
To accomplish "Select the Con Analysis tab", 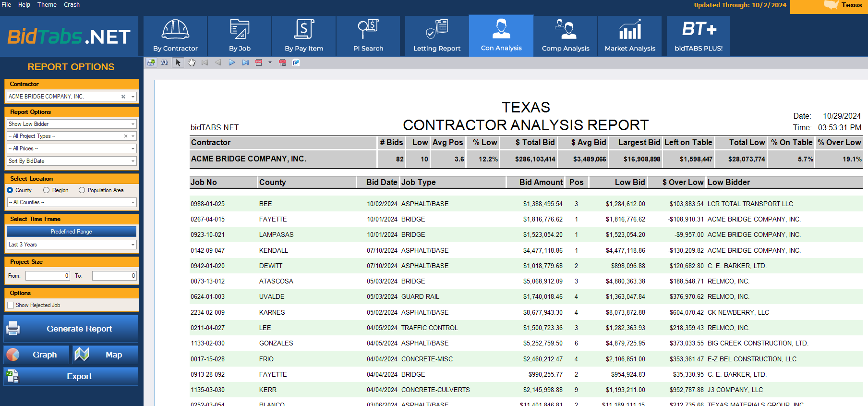I will (x=501, y=36).
